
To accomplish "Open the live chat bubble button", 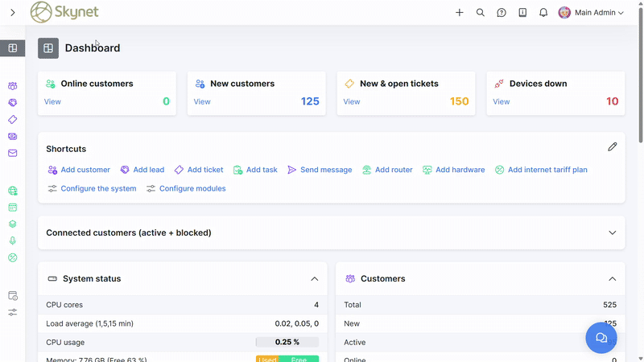I will 601,338.
